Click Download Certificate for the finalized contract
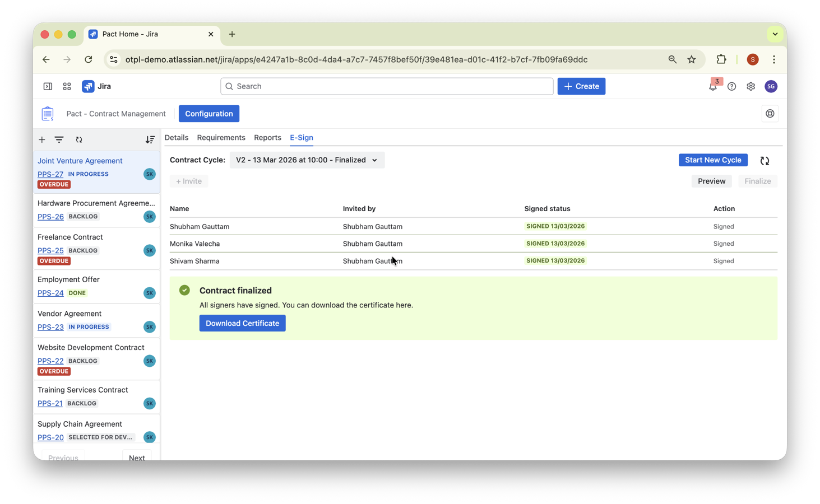This screenshot has height=504, width=820. pos(242,323)
